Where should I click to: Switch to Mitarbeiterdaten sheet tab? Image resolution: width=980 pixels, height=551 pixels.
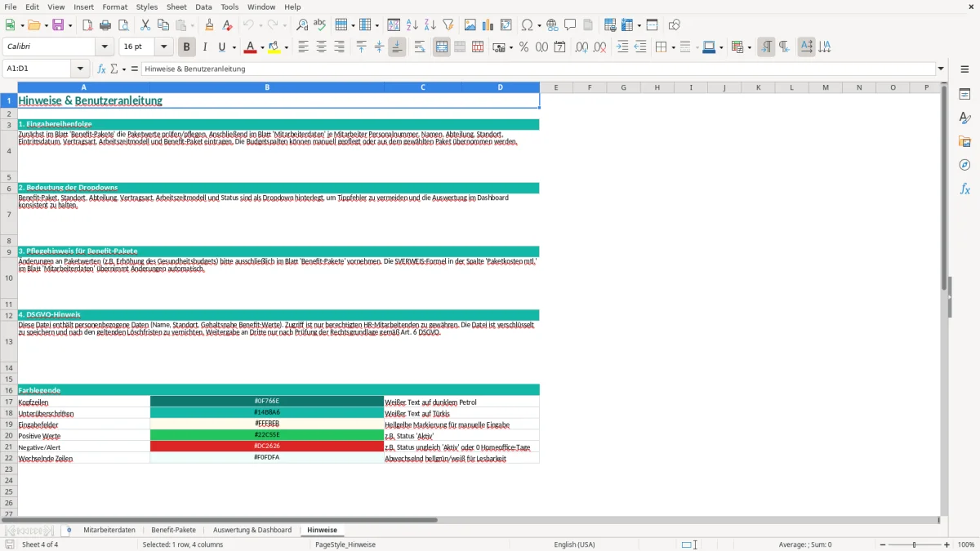(109, 530)
